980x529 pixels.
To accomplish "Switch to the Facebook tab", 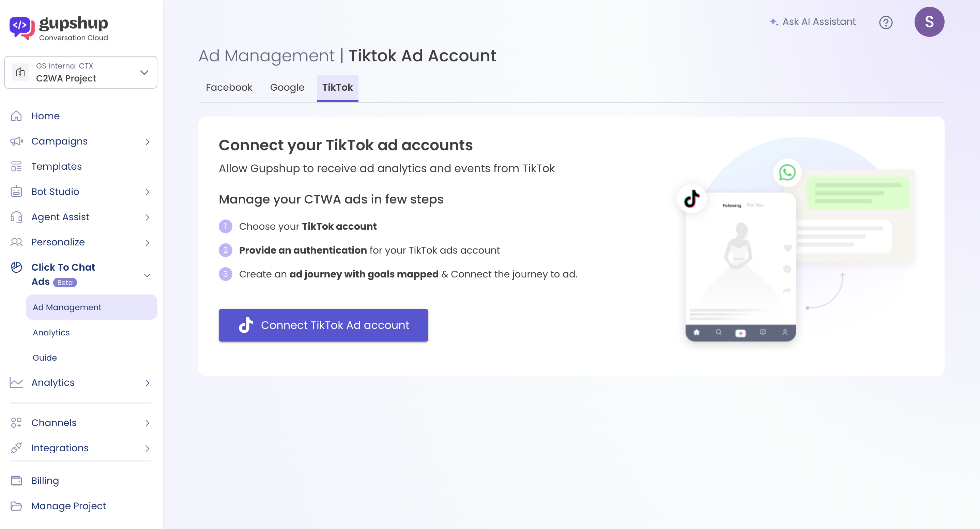I will 229,88.
